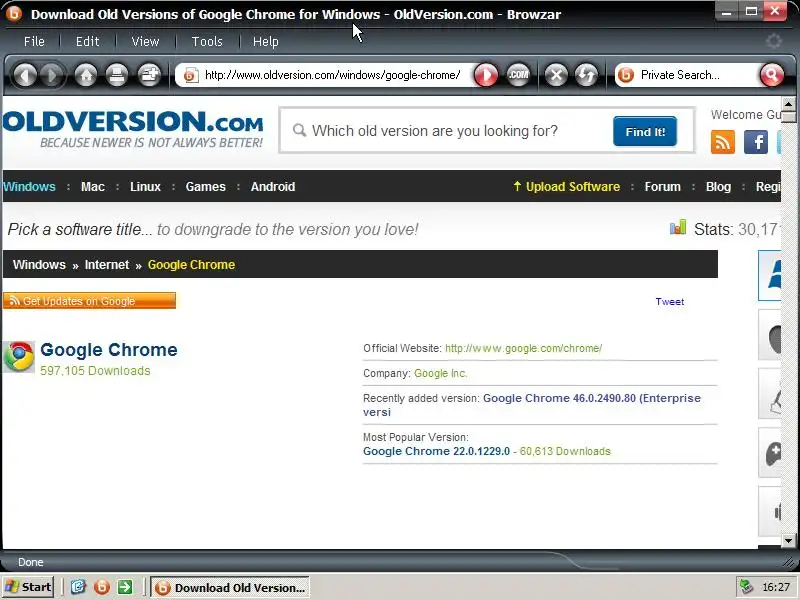Open the Forum link

click(x=663, y=187)
